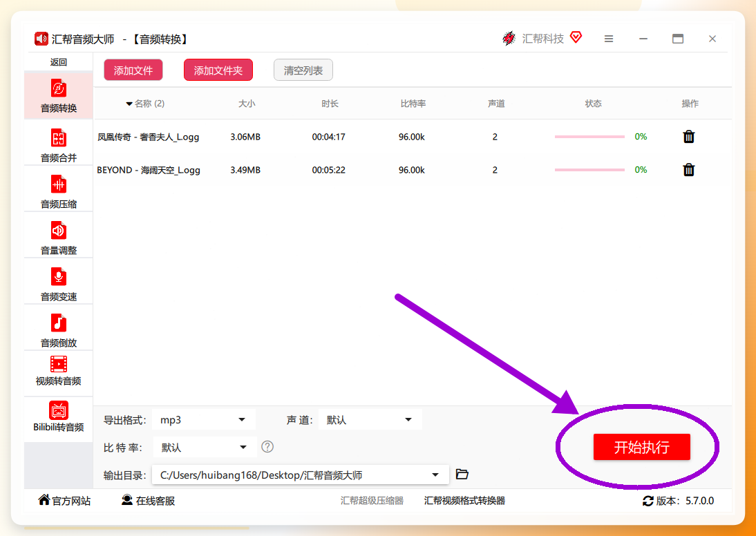The image size is (756, 536).
Task: Click 96.00k bitrate of 海阔天空 row
Action: coord(412,170)
